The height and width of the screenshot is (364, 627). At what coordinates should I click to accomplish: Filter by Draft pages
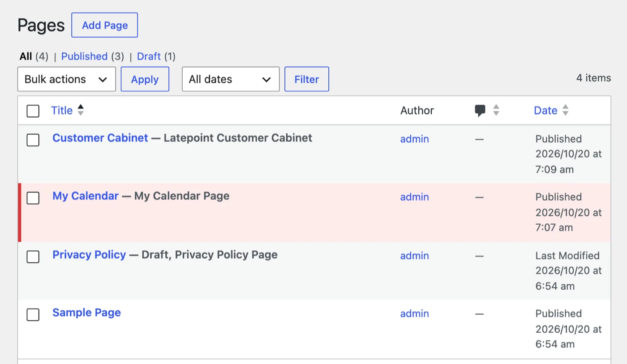click(x=149, y=56)
